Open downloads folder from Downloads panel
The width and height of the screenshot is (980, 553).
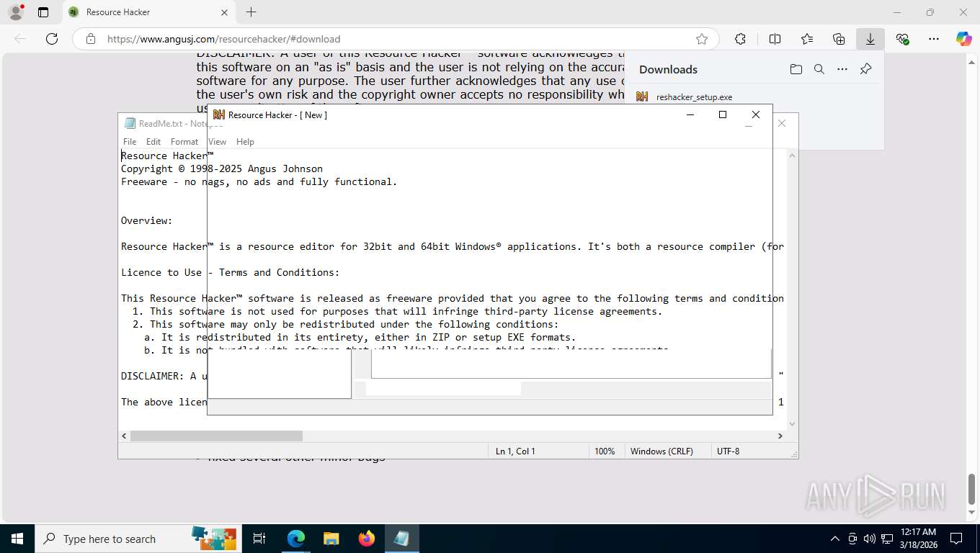click(796, 69)
